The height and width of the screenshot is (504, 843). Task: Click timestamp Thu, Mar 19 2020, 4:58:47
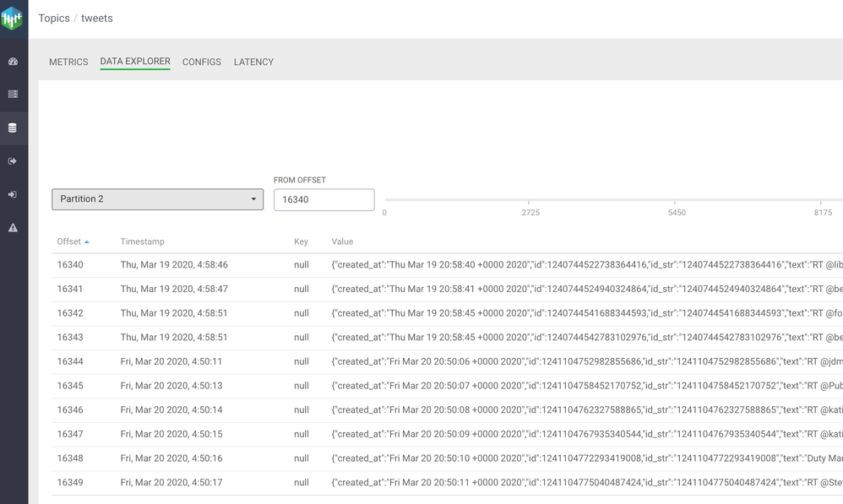pos(174,289)
